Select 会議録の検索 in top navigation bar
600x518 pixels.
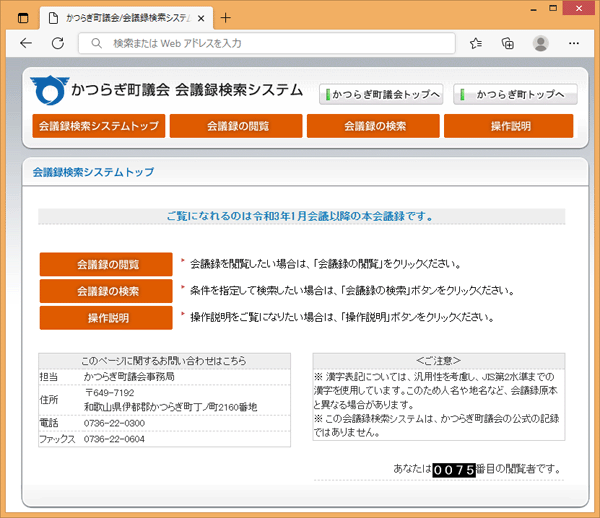(372, 126)
